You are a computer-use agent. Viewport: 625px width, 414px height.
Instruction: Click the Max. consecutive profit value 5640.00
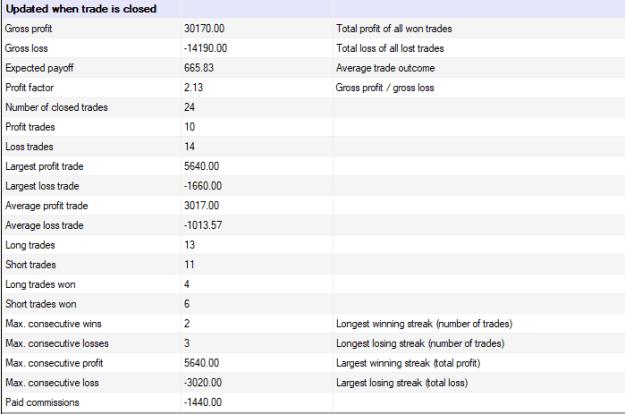[x=201, y=363]
